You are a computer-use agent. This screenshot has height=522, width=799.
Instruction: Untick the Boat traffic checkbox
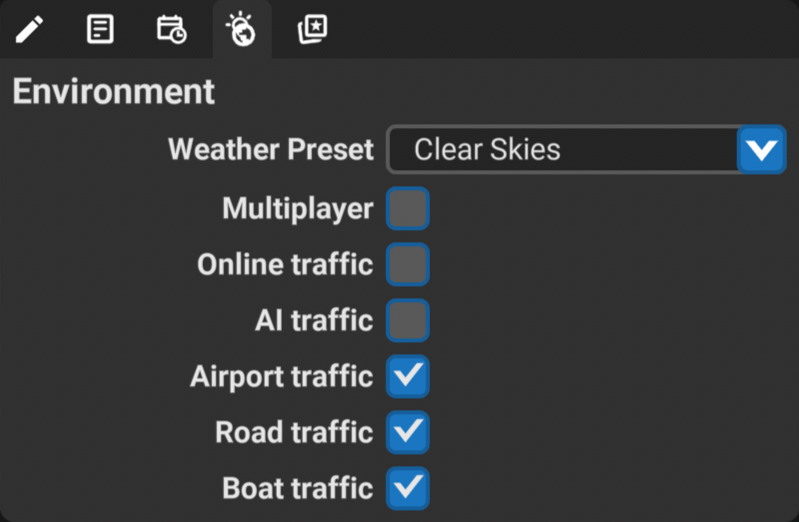[x=408, y=488]
